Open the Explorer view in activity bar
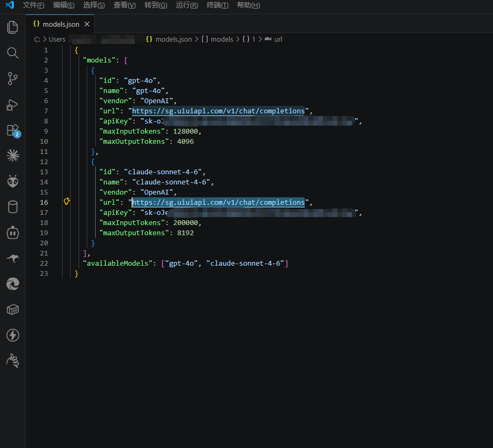The image size is (493, 448). pos(12,27)
